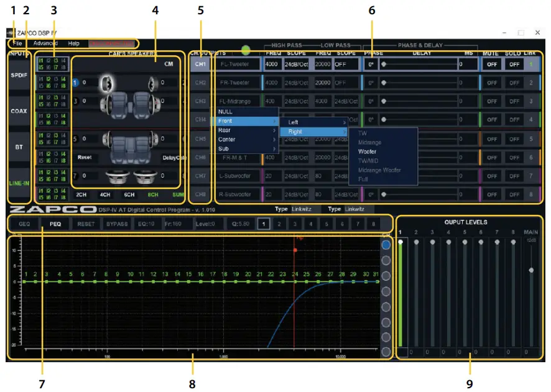Open the low-pass slope selector showing OFF
Image resolution: width=551 pixels, height=392 pixels.
click(345, 64)
